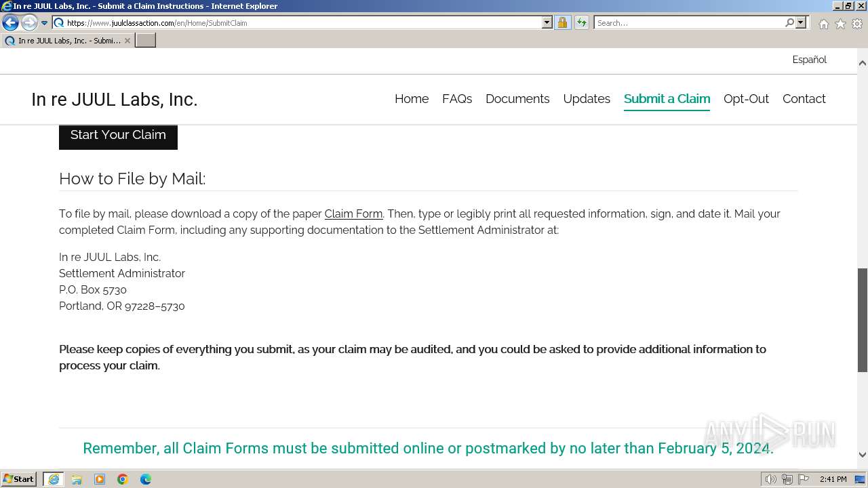Open the media player taskbar icon
The image size is (868, 488).
pos(100,479)
